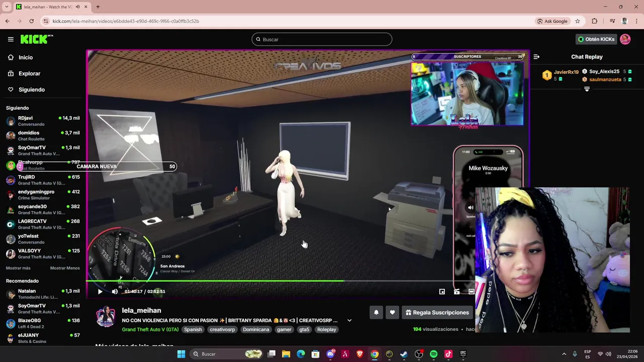Collapse the Chat Replay panel
Image resolution: width=644 pixels, height=362 pixels.
(536, 57)
